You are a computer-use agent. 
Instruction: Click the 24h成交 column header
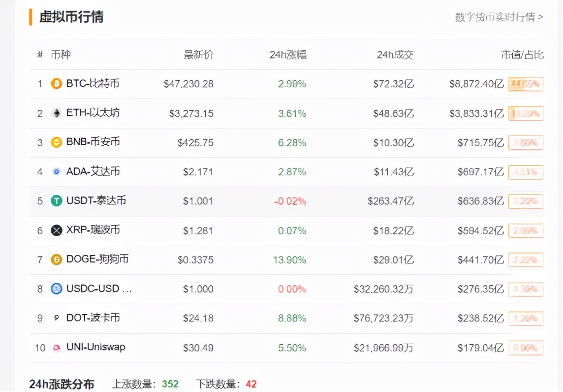[x=395, y=54]
